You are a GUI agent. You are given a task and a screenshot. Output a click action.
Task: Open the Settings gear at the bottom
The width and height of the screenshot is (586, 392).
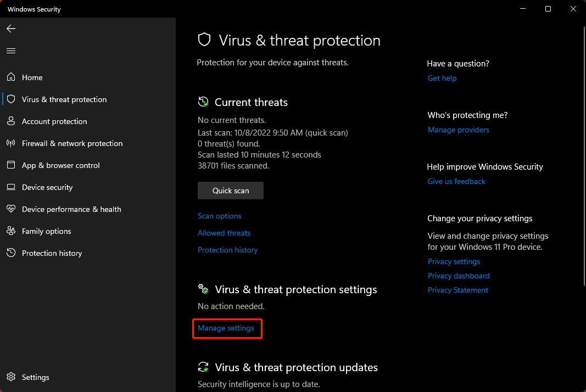(11, 377)
